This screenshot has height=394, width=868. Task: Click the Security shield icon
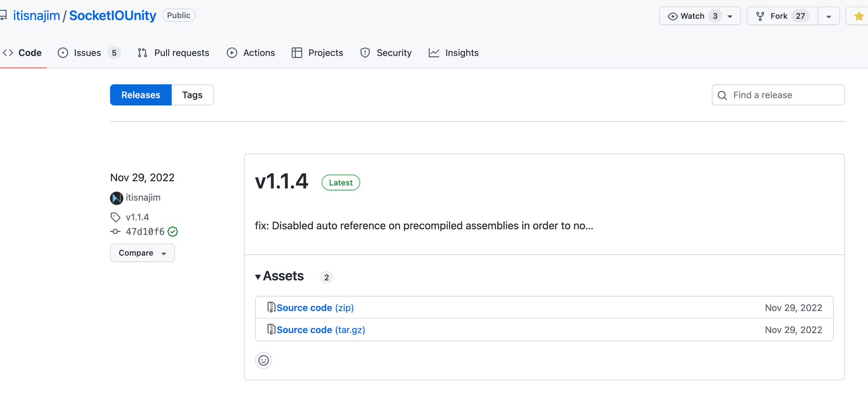[365, 53]
